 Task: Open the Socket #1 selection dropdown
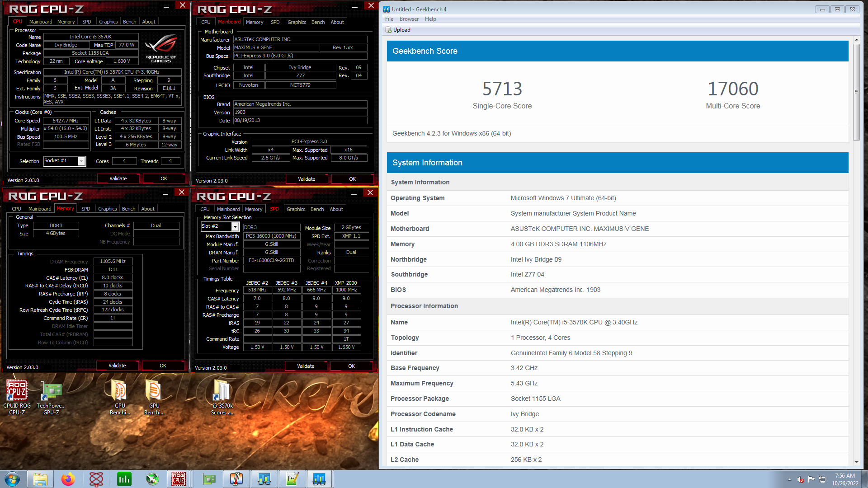pos(81,161)
